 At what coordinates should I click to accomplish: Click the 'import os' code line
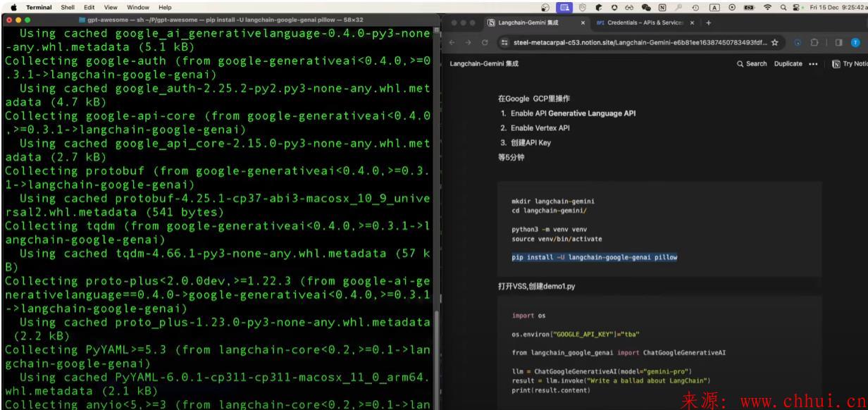coord(528,315)
